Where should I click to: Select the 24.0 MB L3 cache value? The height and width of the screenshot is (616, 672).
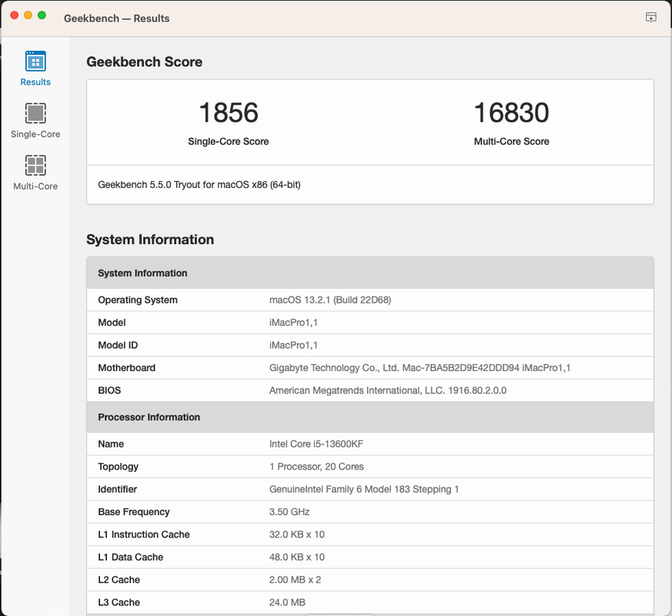pyautogui.click(x=287, y=603)
